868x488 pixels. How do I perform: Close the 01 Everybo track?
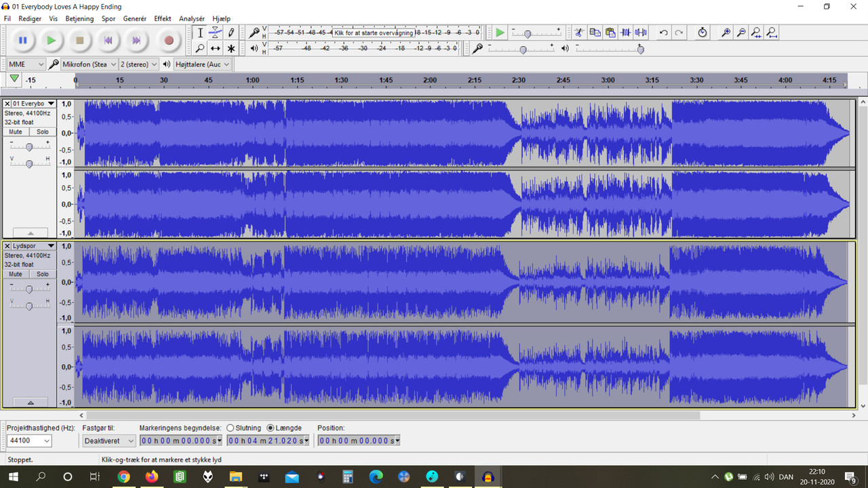tap(7, 104)
